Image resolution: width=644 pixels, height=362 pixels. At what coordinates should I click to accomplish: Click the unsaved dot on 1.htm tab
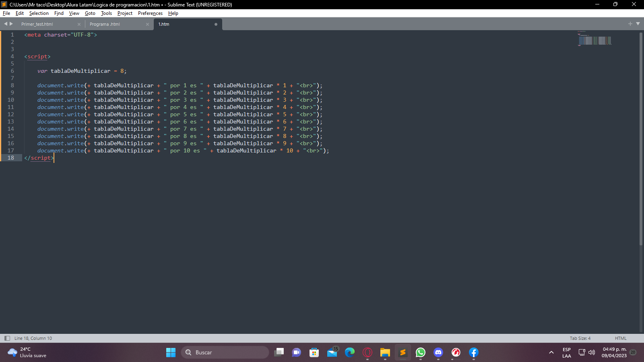click(x=216, y=24)
